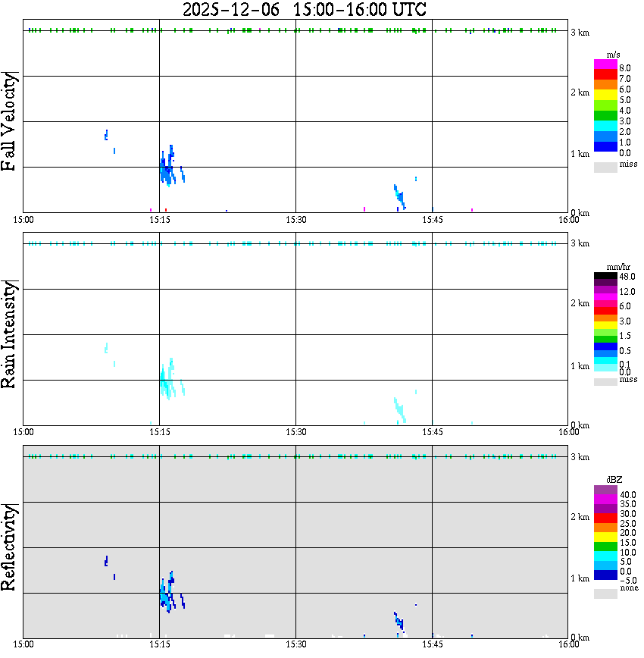Pick the orange 3.0 swatch in the mm/hr legend
The image size is (644, 658).
coord(605,318)
